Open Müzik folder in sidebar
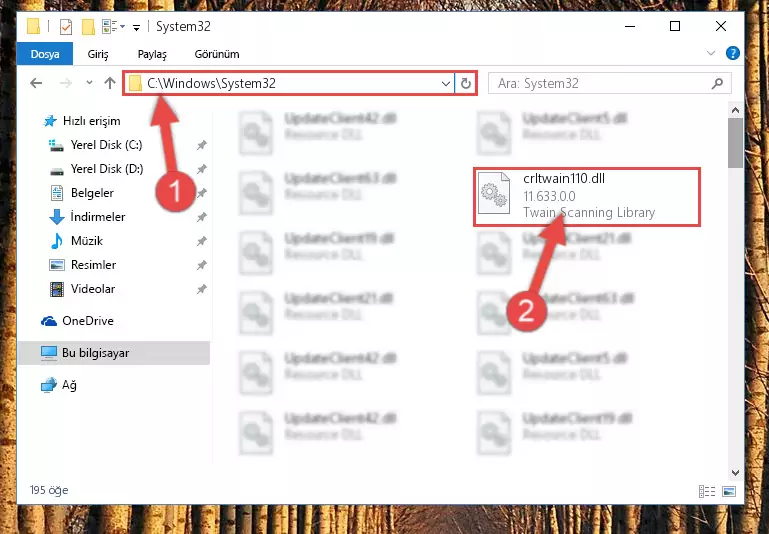 coord(87,241)
